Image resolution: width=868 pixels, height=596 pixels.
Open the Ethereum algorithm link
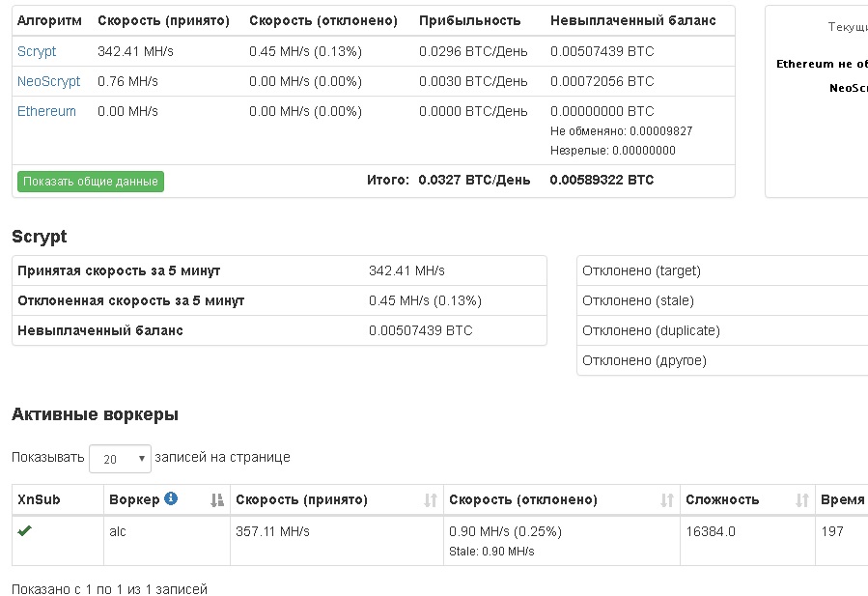pos(46,111)
